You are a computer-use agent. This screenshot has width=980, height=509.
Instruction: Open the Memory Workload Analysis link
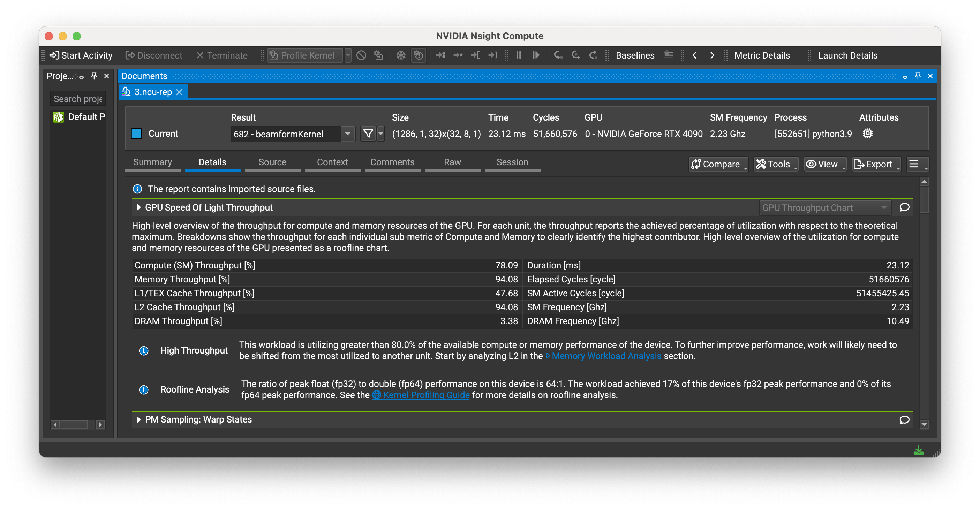pyautogui.click(x=603, y=356)
